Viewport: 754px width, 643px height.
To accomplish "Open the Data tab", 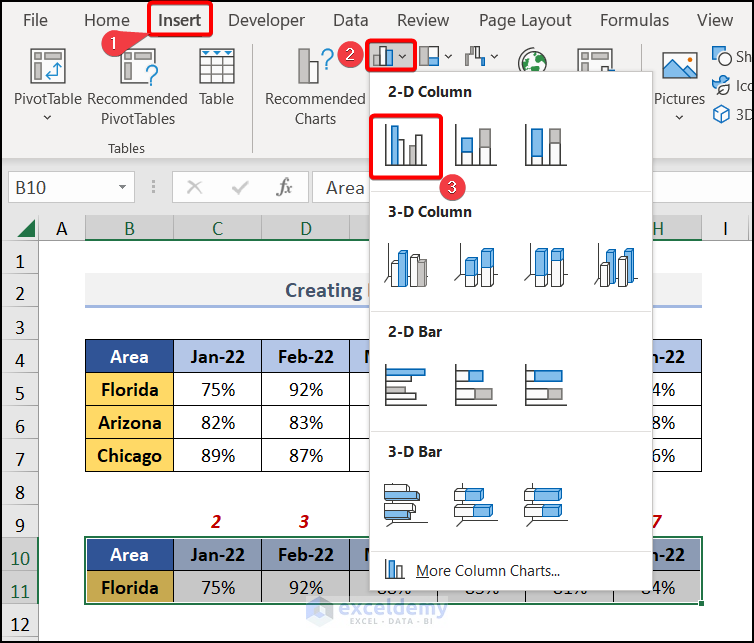I will [x=351, y=20].
